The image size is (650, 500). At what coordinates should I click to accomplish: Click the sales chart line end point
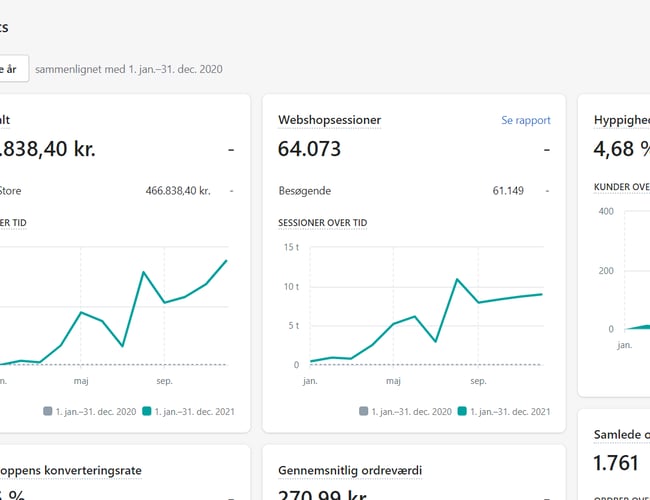point(227,261)
